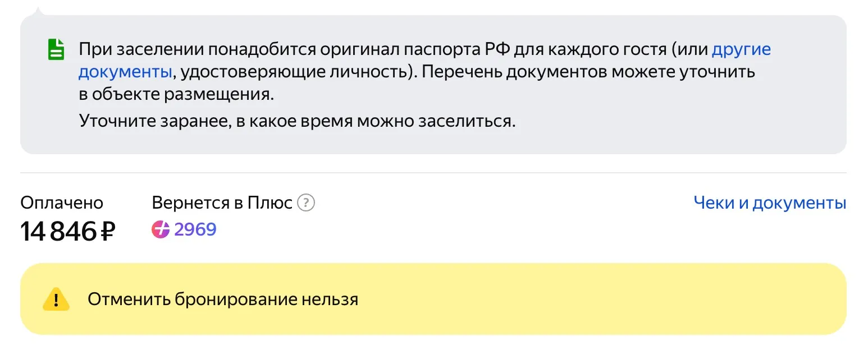Click the horizontal divider above payment info
Image resolution: width=868 pixels, height=350 pixels.
pyautogui.click(x=433, y=173)
